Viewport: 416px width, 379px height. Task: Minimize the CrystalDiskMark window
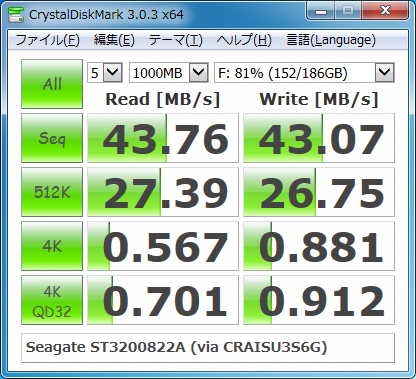321,11
